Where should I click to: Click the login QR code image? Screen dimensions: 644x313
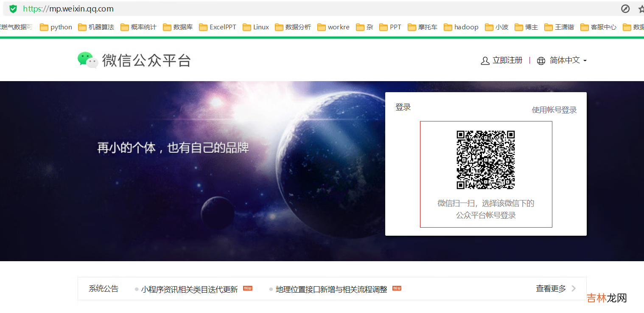(x=486, y=160)
